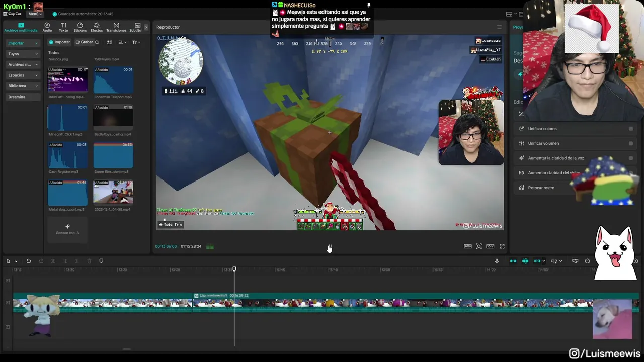This screenshot has height=362, width=644.
Task: Click the timeline horizontal scrollbar
Action: (x=126, y=349)
